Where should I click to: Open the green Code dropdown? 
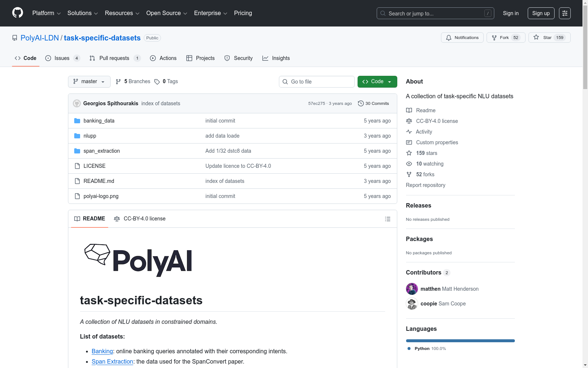[x=377, y=82]
